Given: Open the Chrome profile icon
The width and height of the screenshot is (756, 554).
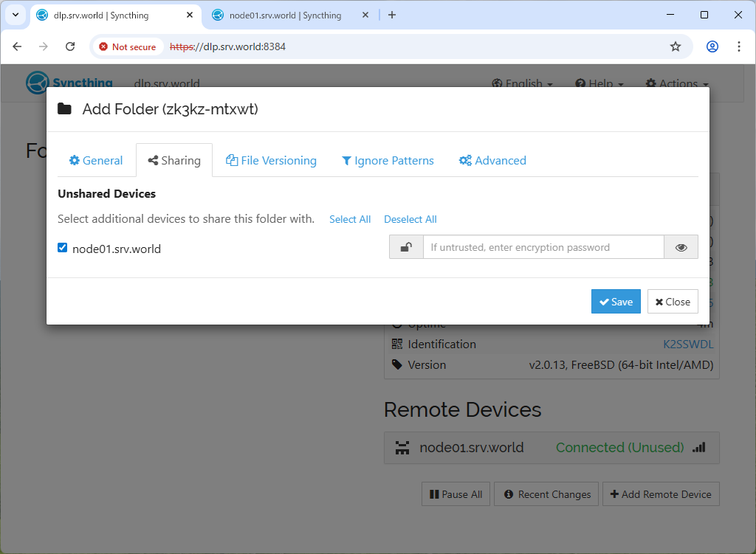Looking at the screenshot, I should pyautogui.click(x=712, y=46).
